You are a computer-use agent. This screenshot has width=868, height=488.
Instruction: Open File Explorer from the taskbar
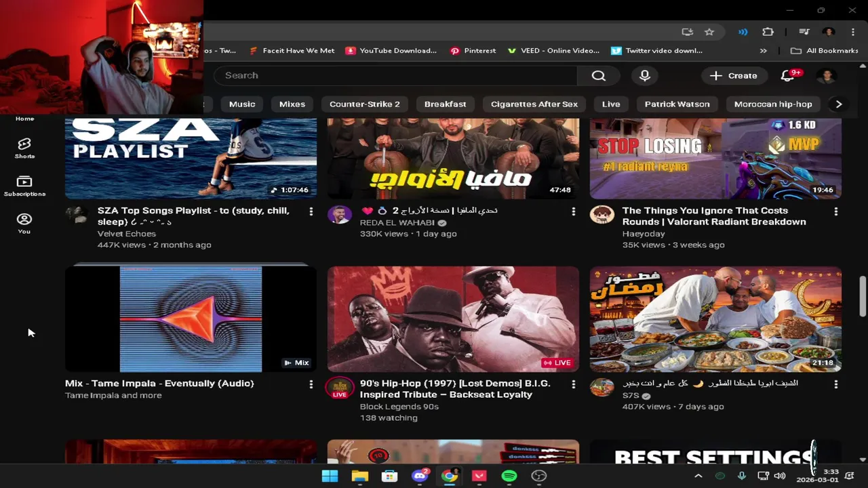359,476
